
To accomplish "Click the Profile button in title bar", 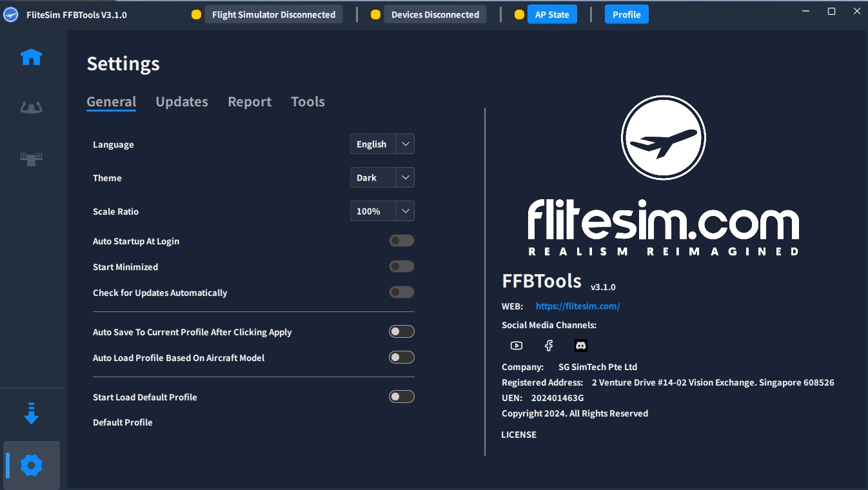I will (x=626, y=15).
